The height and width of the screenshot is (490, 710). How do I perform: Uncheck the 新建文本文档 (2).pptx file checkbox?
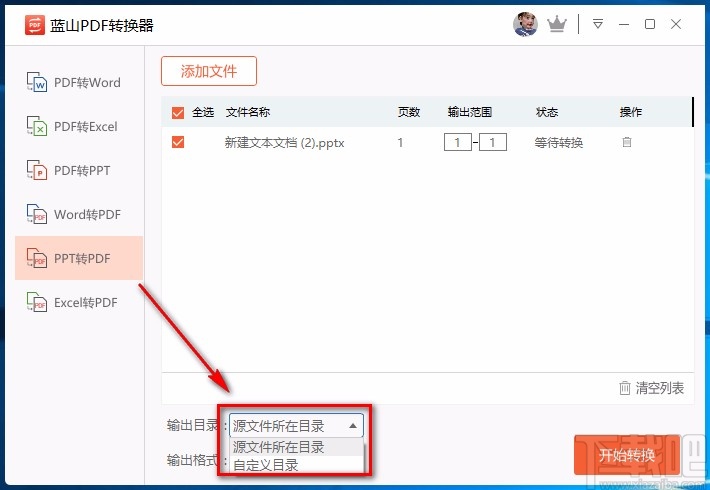click(178, 142)
